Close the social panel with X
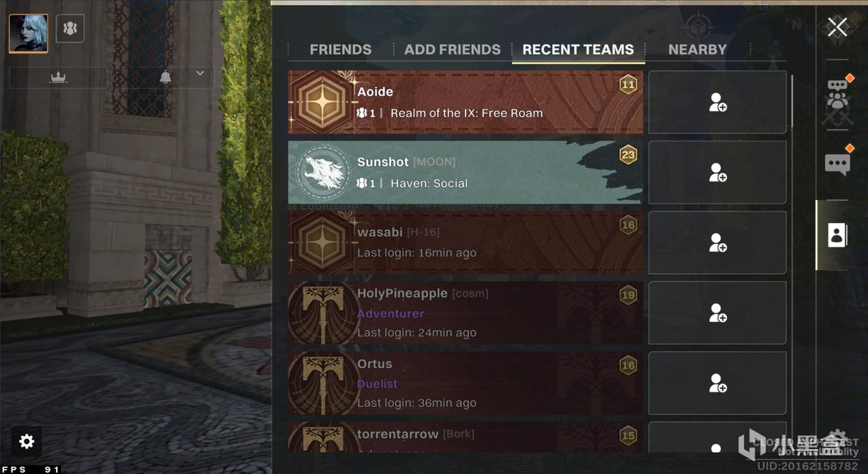The image size is (868, 474). pos(837,27)
